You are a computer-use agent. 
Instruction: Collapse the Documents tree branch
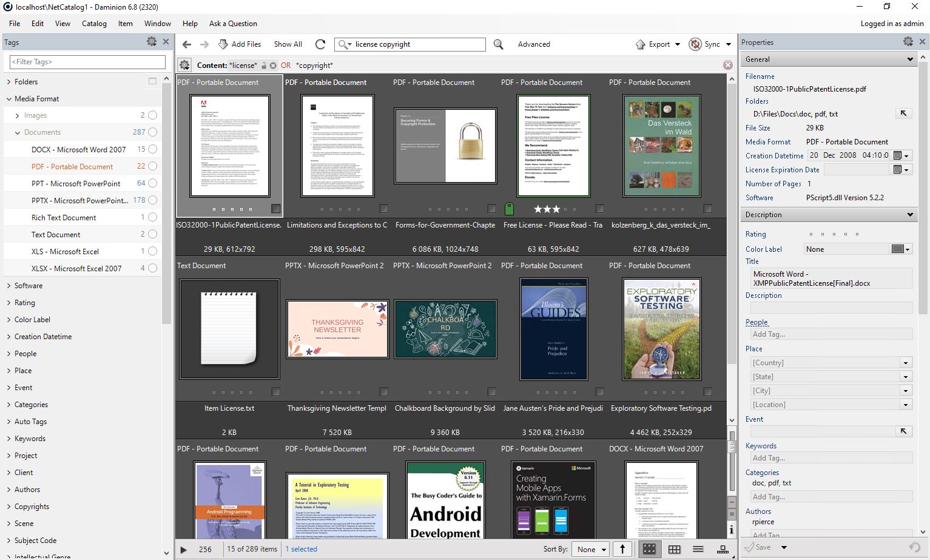point(16,132)
